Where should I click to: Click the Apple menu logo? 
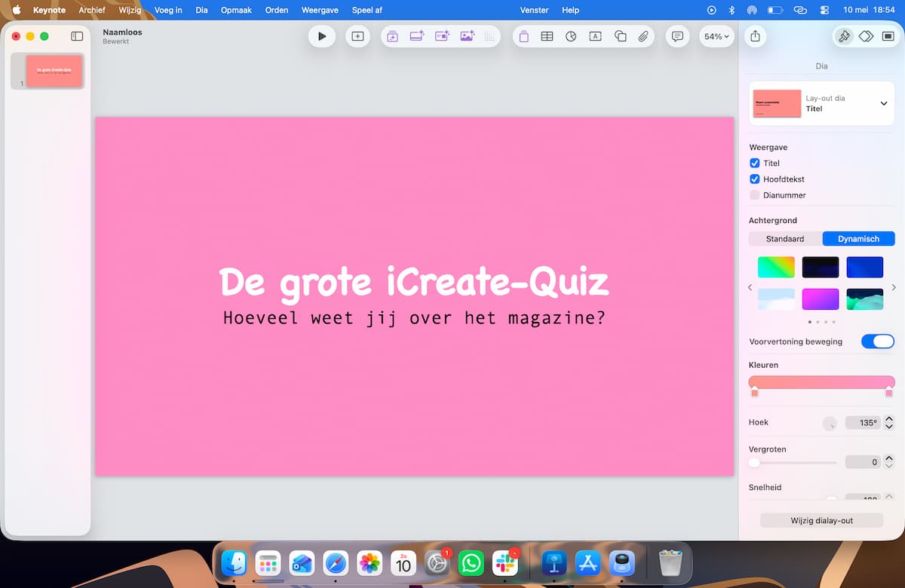point(16,10)
